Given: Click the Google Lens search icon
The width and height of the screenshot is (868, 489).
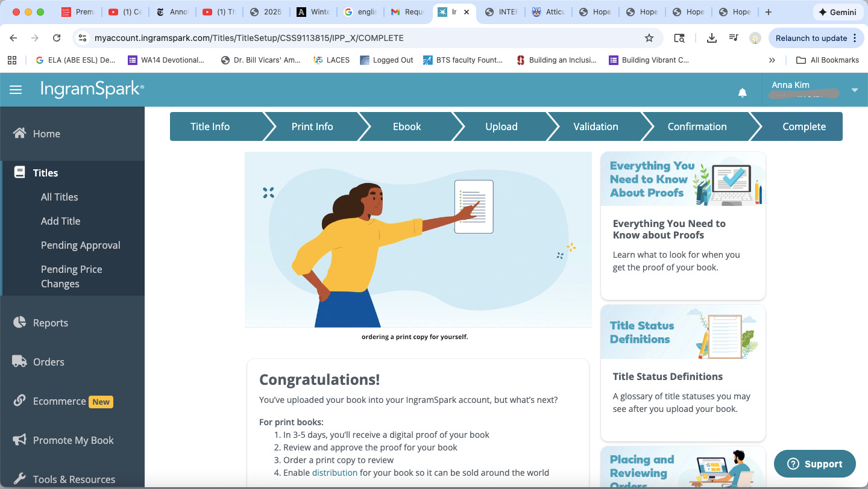Looking at the screenshot, I should pyautogui.click(x=679, y=38).
